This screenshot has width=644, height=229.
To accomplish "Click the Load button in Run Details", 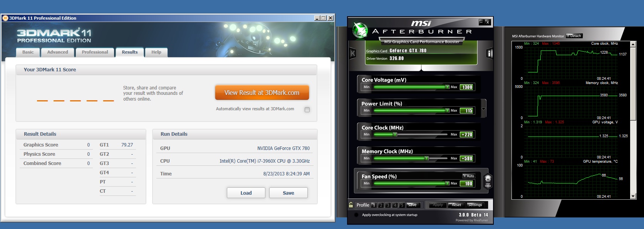I will 246,193.
